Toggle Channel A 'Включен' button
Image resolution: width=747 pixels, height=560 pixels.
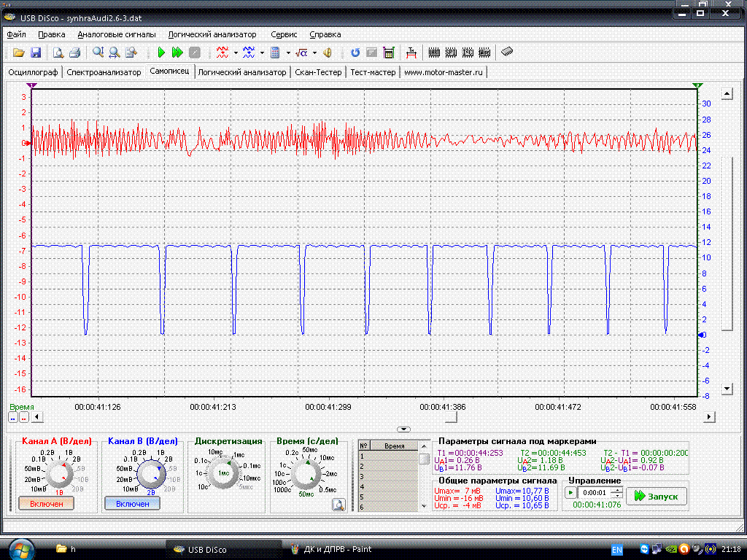(x=47, y=505)
